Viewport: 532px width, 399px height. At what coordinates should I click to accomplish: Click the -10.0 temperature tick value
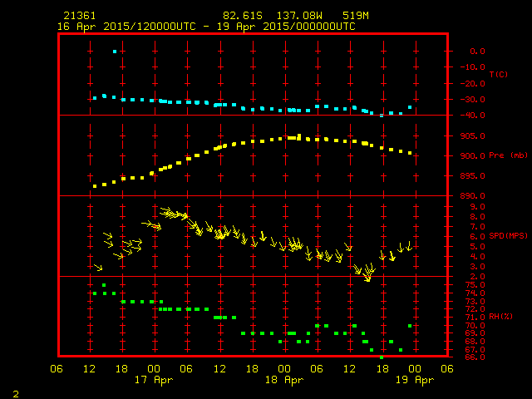pyautogui.click(x=473, y=67)
